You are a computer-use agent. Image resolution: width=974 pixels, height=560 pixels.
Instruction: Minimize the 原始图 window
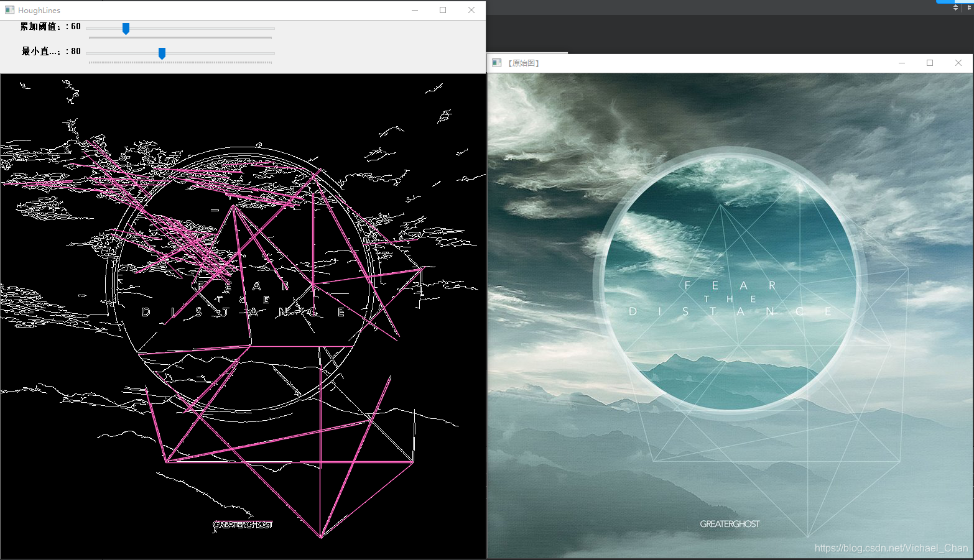click(x=902, y=63)
